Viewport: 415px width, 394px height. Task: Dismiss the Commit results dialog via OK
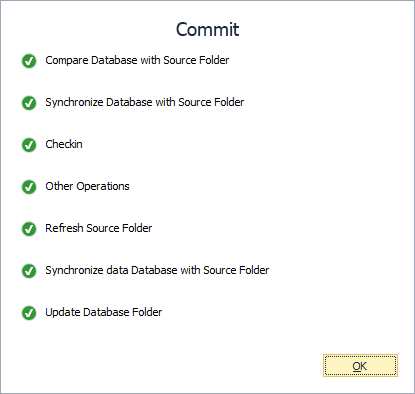coord(360,366)
